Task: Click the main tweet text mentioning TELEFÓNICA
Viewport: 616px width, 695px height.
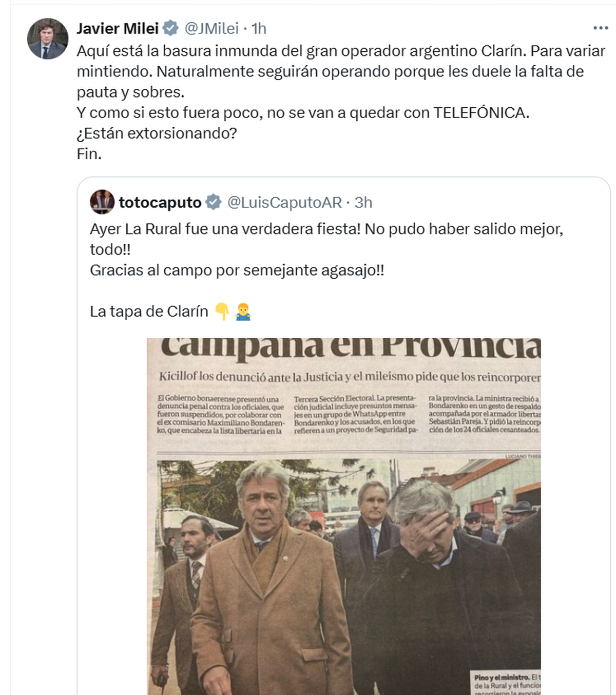Action: click(303, 112)
